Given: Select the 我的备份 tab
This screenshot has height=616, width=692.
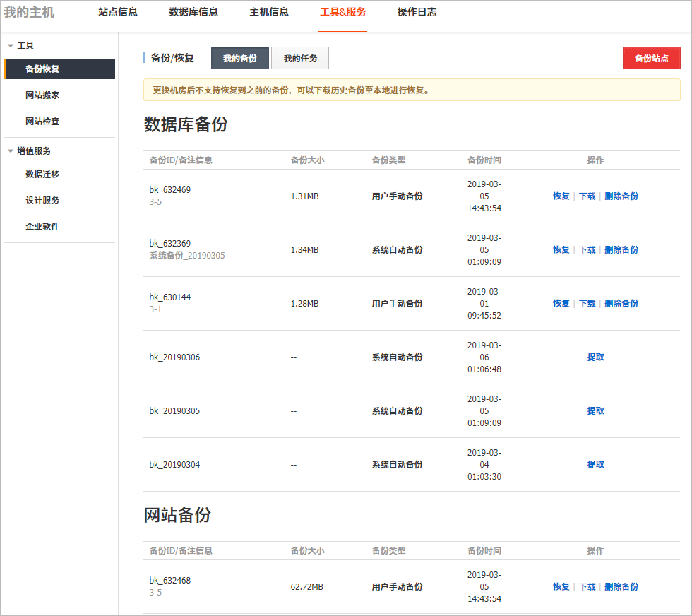Looking at the screenshot, I should pos(239,57).
